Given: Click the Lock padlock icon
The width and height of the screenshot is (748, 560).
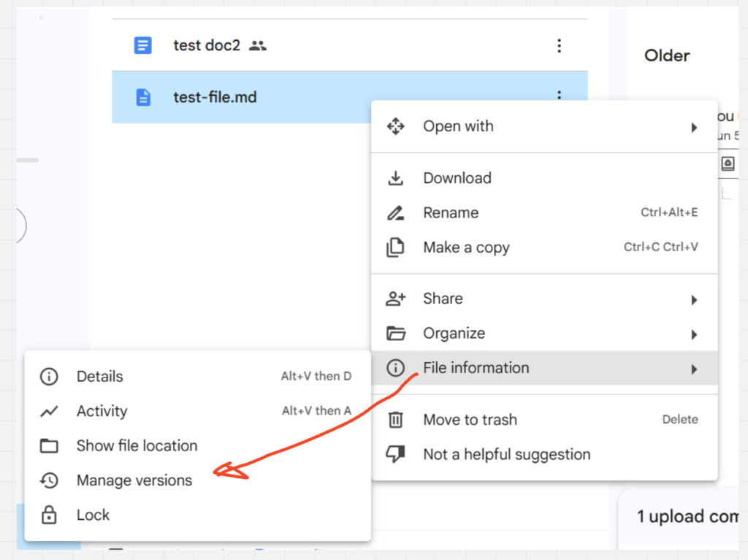Looking at the screenshot, I should pos(49,515).
